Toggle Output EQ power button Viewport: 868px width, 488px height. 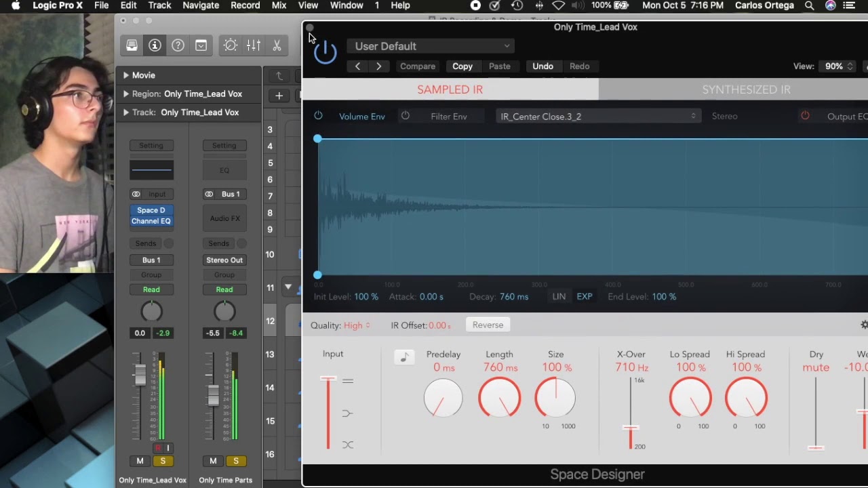coord(805,116)
